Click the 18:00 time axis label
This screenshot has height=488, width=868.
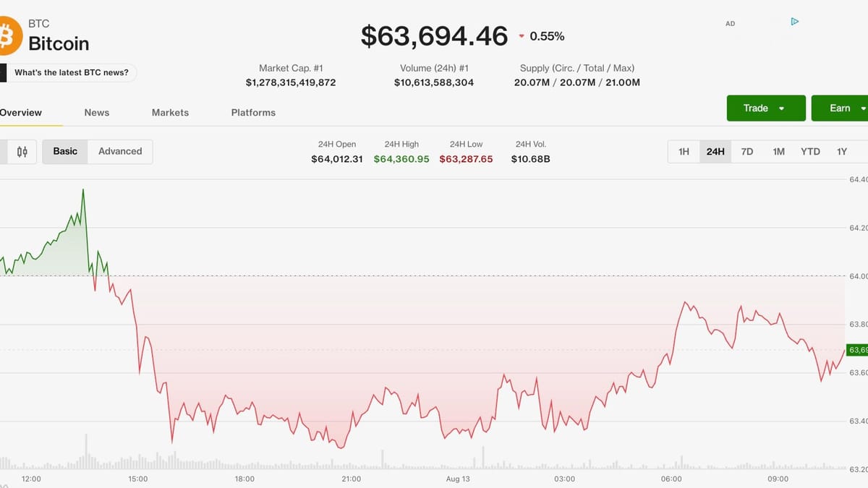(244, 479)
